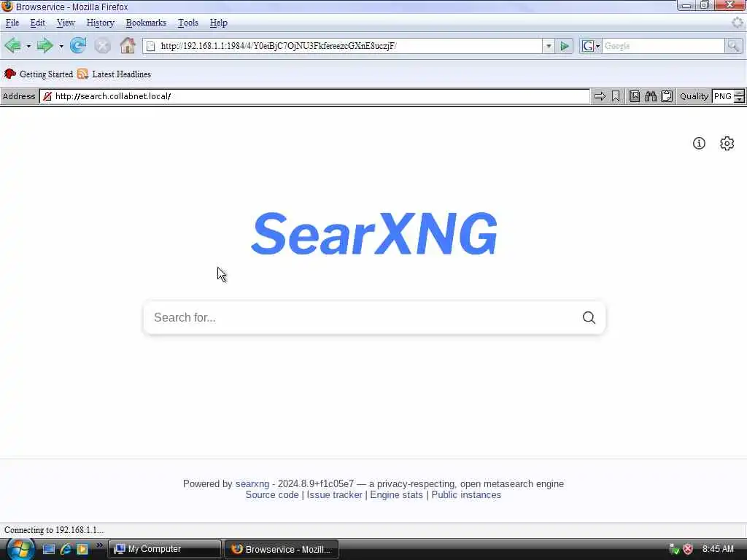Decrease Quality with the down stepper arrow
Image resolution: width=747 pixels, height=560 pixels.
point(739,99)
